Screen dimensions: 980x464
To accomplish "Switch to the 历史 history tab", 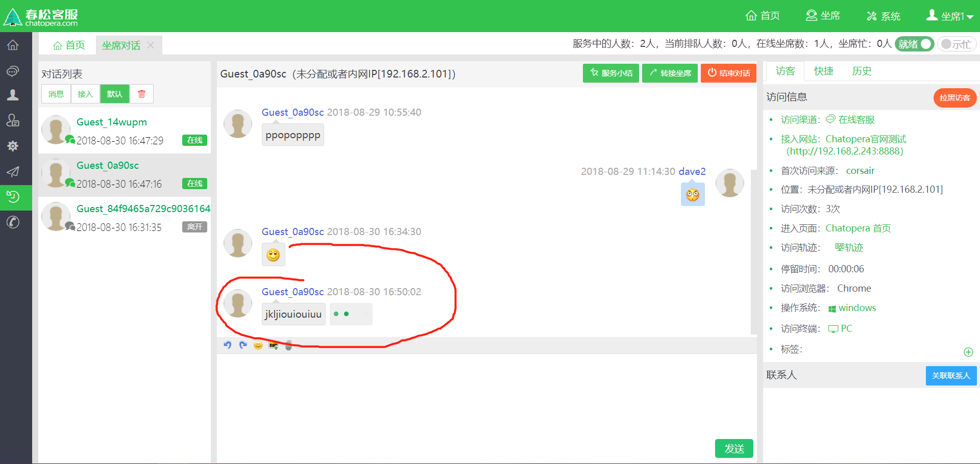I will (862, 71).
